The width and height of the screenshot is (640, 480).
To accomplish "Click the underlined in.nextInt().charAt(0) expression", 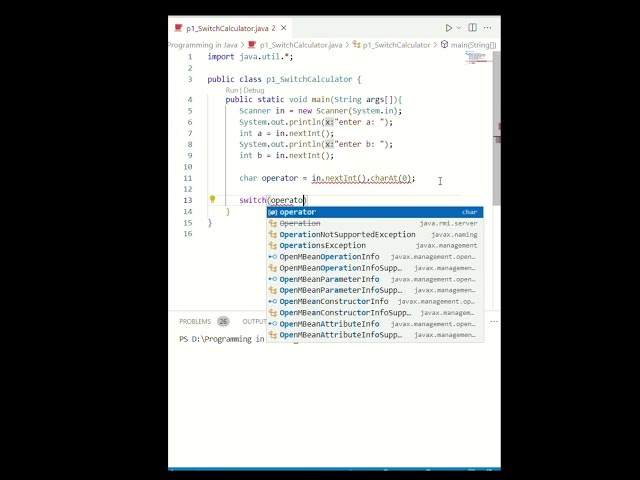I will coord(363,178).
